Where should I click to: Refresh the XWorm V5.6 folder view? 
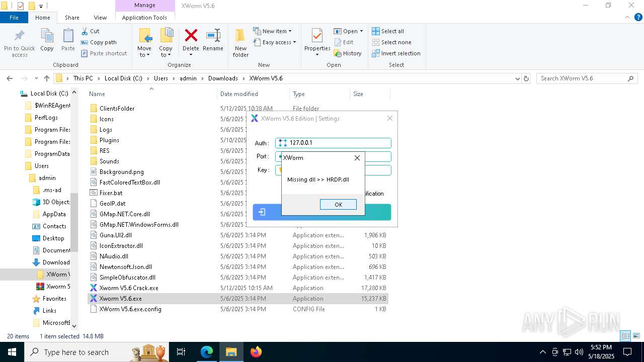coord(526,78)
